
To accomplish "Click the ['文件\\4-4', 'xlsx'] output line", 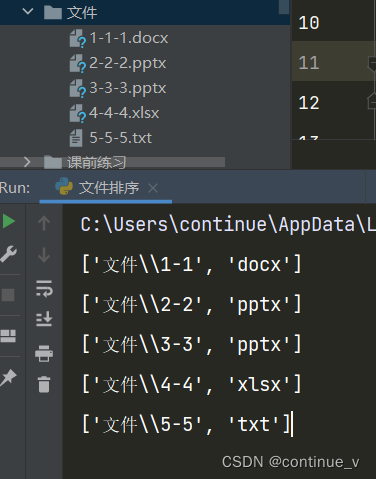I will pos(192,384).
